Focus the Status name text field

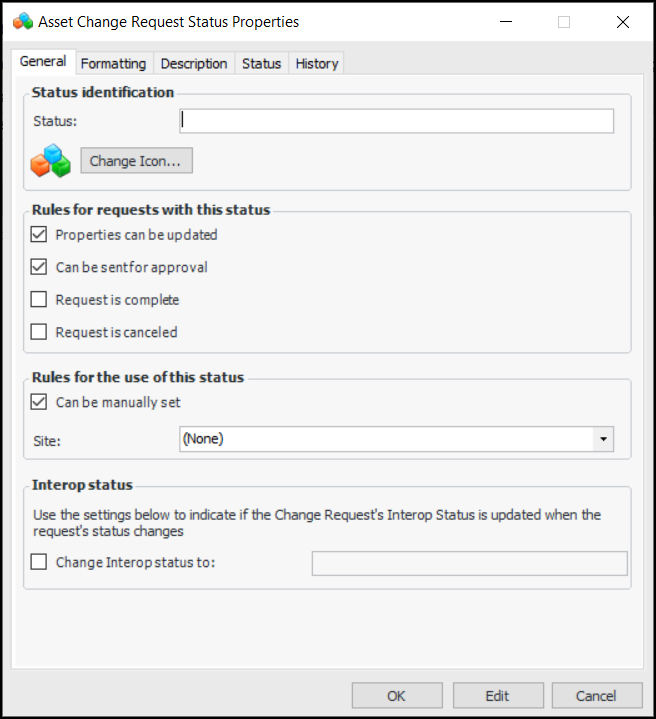coord(396,121)
